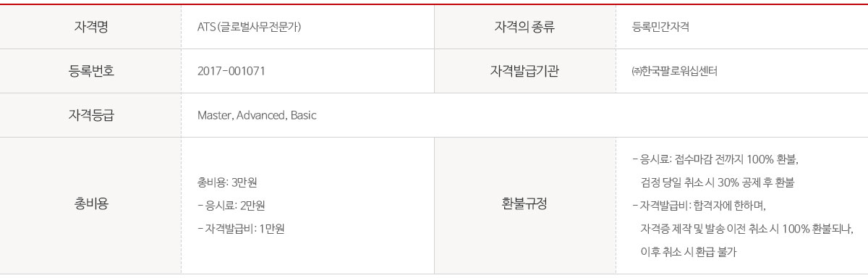Click the 검정 당일 취소 시 30% 공제 line
Viewport: 868px width, 278px height.
722,182
